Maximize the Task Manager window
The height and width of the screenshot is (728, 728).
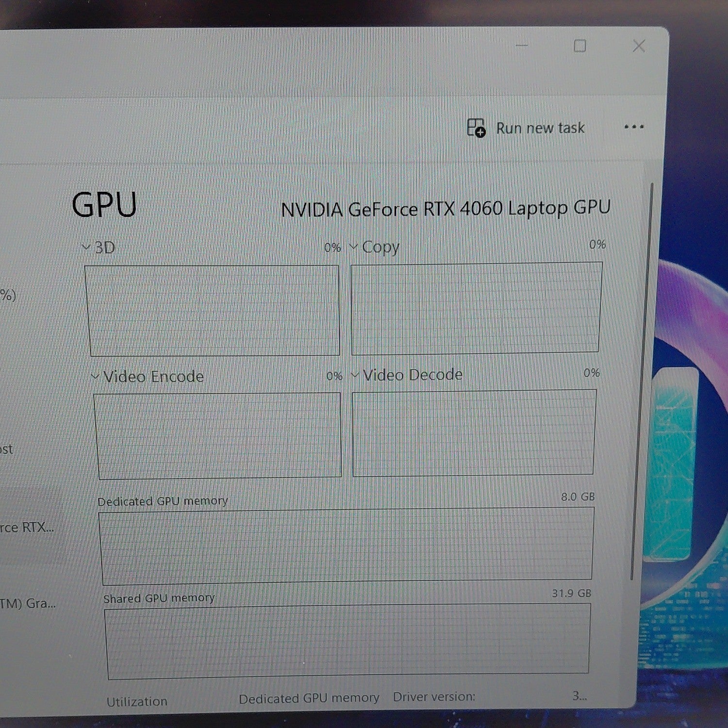580,46
